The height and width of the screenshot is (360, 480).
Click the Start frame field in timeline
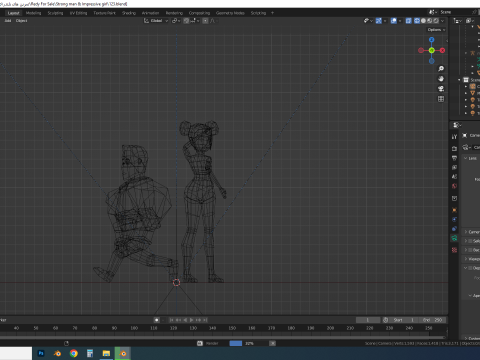tap(404, 320)
